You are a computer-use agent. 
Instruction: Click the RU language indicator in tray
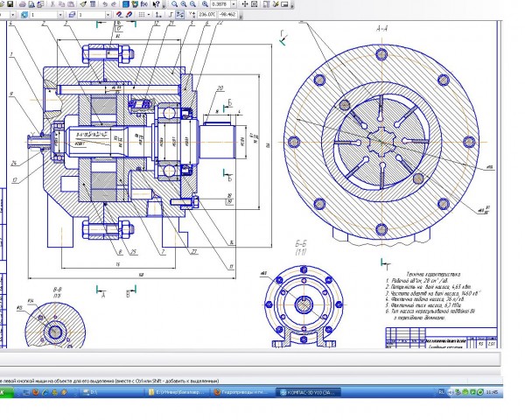441,392
